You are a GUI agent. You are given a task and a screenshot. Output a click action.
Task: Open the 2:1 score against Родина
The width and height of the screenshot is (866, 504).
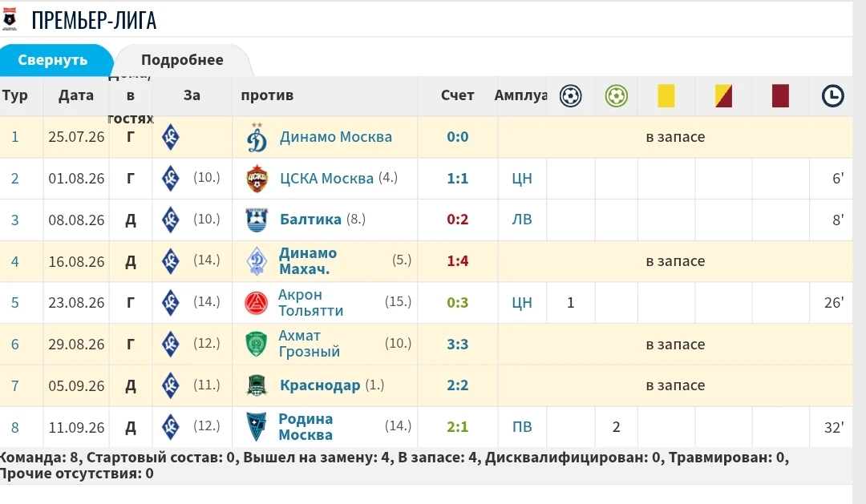point(457,427)
